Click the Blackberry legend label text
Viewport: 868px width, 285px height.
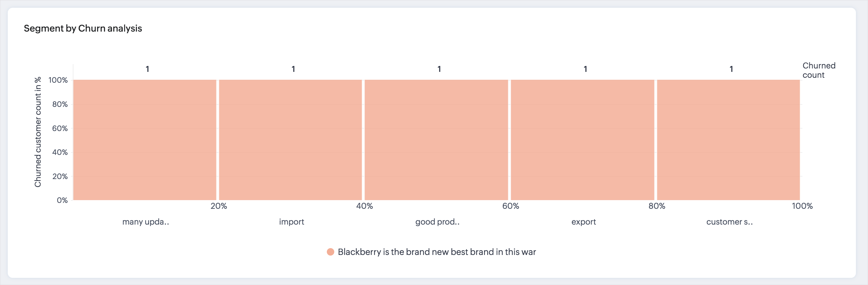(437, 252)
